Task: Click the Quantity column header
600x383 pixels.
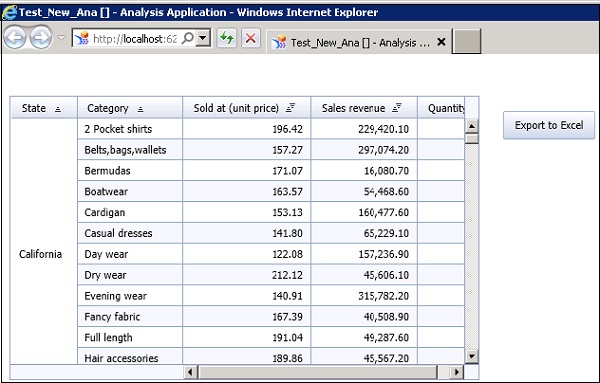Action: pos(441,108)
